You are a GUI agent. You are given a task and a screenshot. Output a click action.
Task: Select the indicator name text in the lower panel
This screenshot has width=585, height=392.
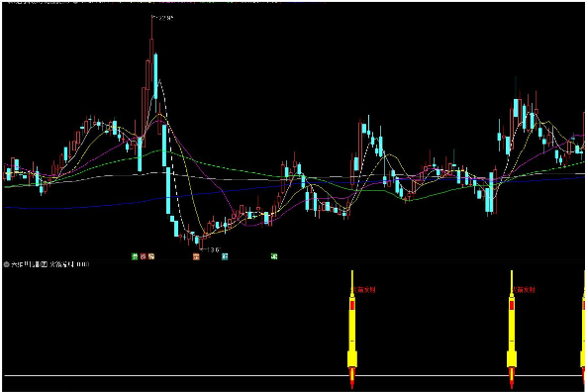click(26, 264)
